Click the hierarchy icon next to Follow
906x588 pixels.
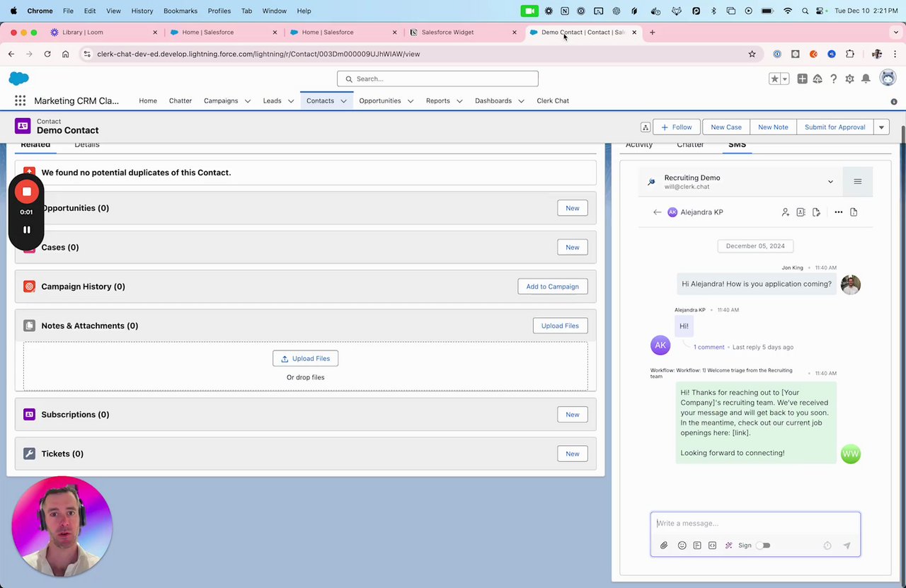tap(646, 127)
